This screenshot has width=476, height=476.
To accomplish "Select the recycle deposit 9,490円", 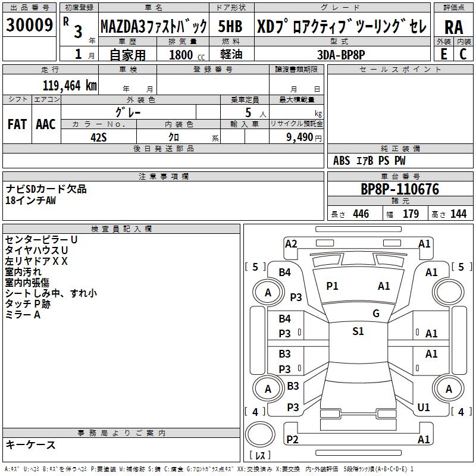I will coord(304,137).
